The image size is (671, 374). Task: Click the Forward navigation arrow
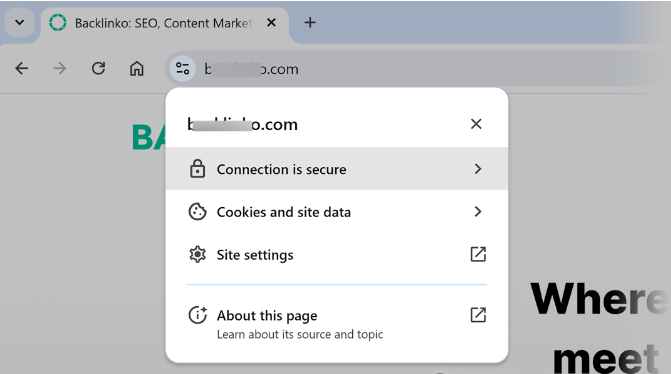59,68
